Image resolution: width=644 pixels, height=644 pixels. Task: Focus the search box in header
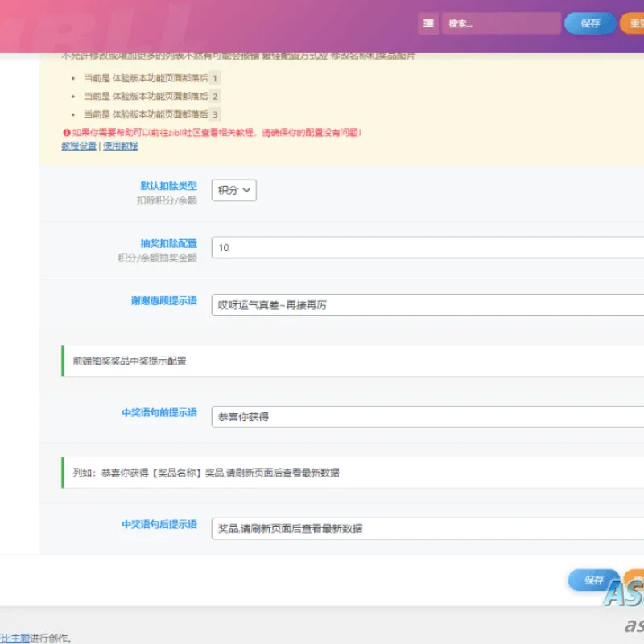(x=501, y=23)
